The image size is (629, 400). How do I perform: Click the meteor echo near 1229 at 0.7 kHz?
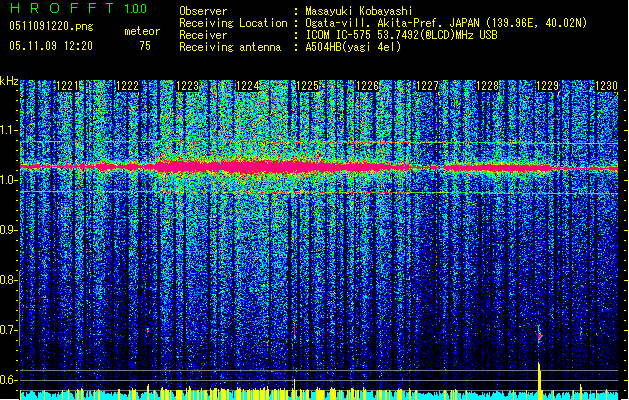pos(540,335)
